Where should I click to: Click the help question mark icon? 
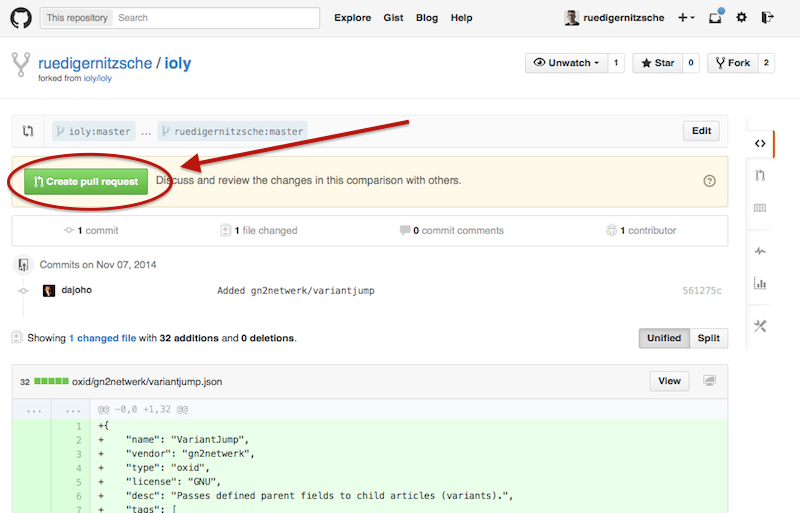[709, 181]
